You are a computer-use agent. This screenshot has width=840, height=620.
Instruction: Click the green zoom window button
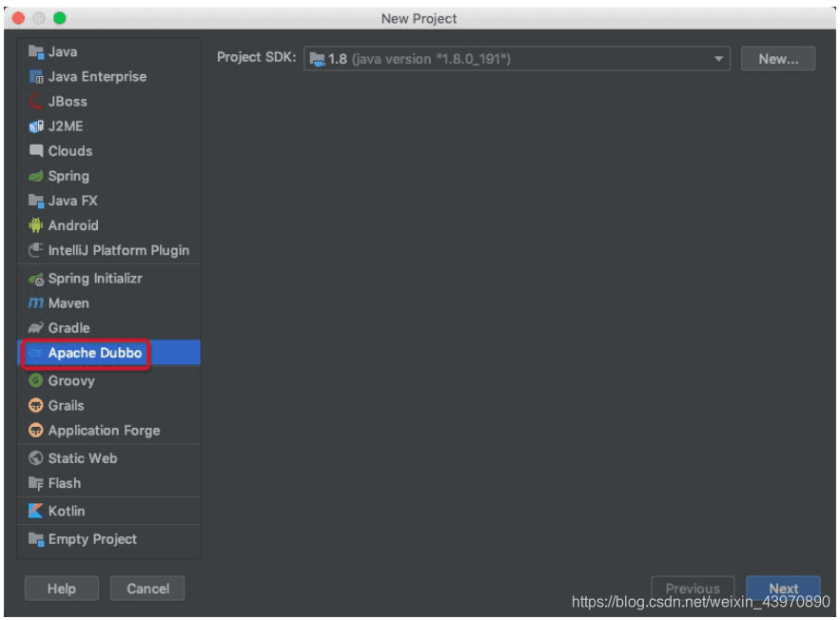click(60, 18)
